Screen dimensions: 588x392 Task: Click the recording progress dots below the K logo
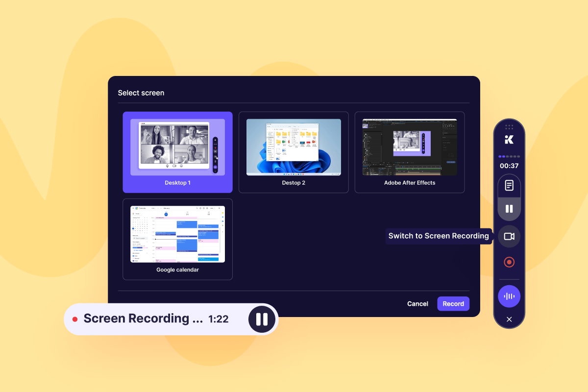click(x=509, y=156)
